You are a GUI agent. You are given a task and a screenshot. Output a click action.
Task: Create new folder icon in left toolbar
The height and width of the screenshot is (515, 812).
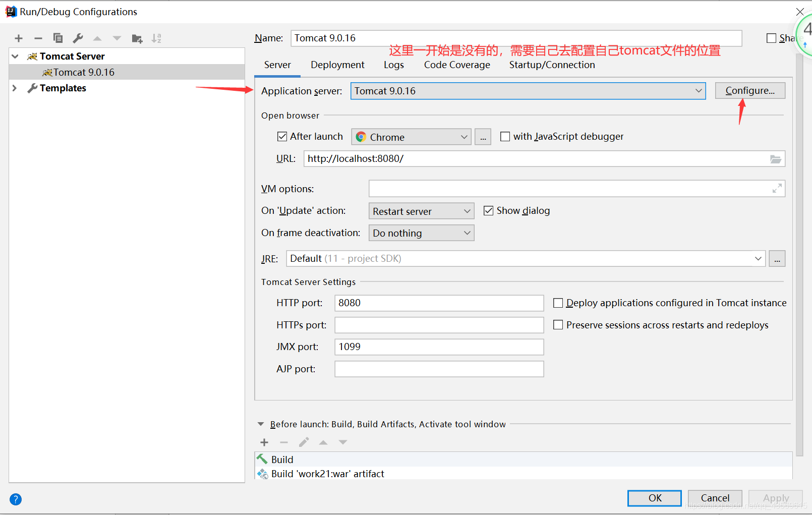137,38
